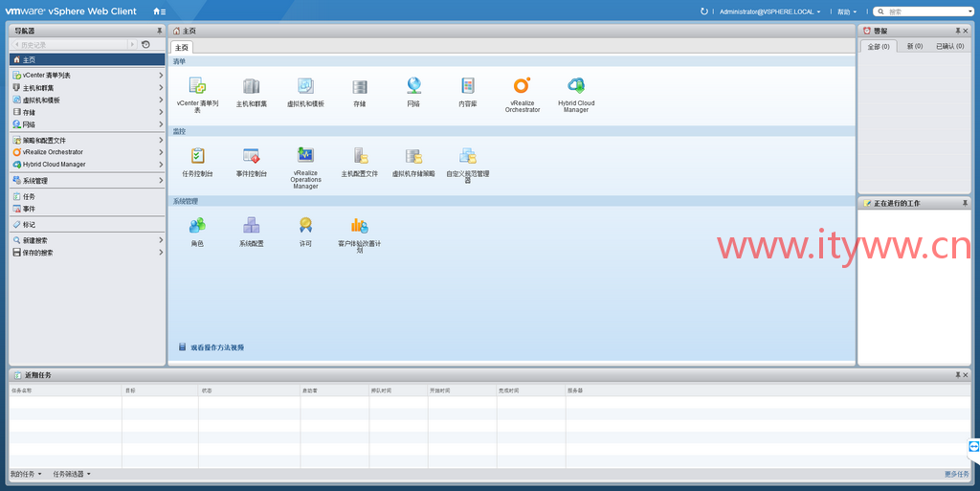Expand 新建搜索 chevron in navigator

tap(161, 240)
